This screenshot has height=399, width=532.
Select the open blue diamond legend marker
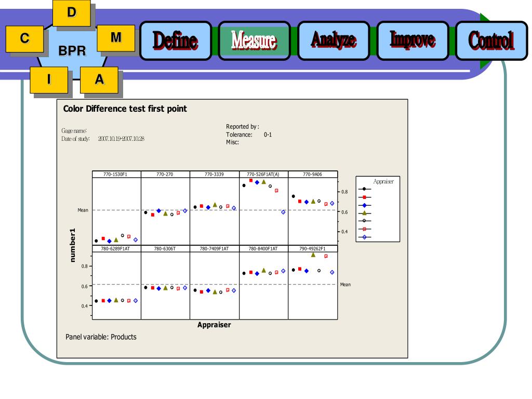tap(364, 237)
